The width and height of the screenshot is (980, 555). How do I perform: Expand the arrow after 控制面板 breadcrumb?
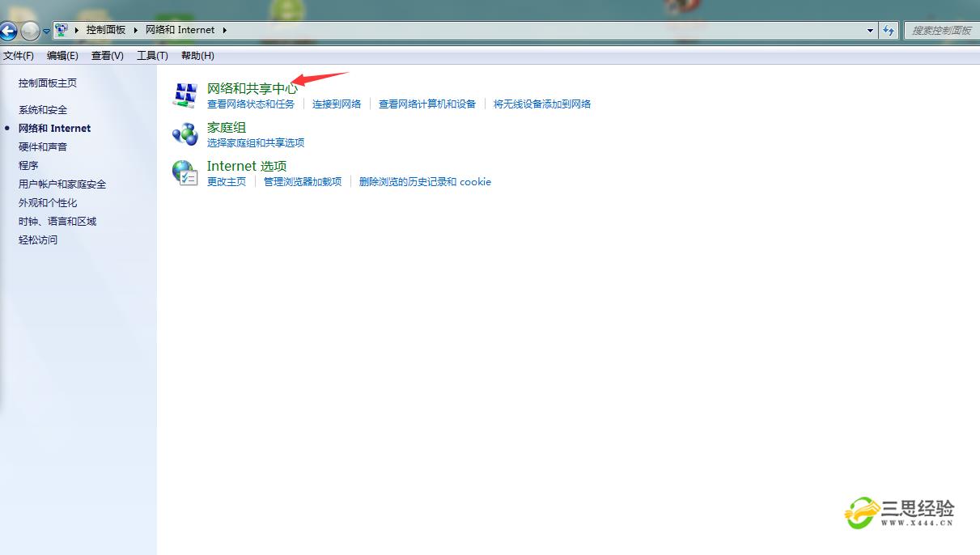click(x=136, y=30)
